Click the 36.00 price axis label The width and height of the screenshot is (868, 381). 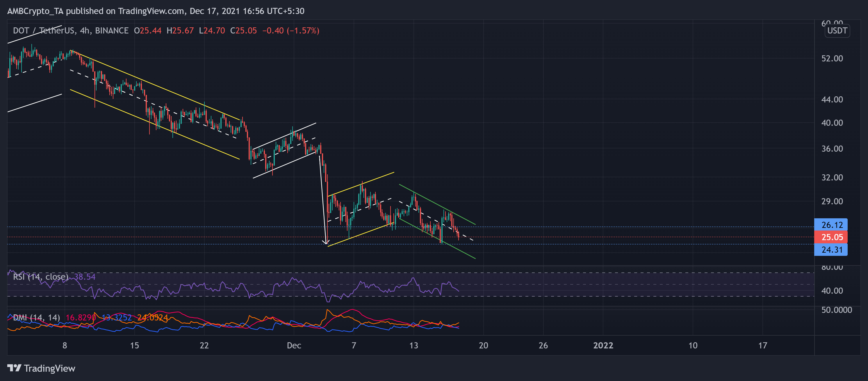pos(832,149)
